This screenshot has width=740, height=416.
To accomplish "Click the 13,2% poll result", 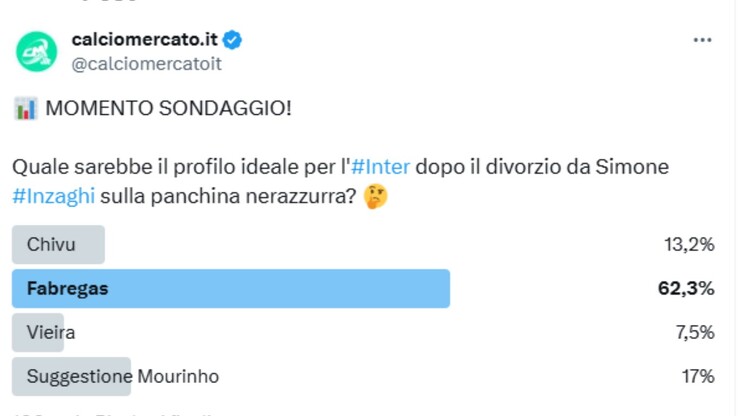I will [690, 245].
